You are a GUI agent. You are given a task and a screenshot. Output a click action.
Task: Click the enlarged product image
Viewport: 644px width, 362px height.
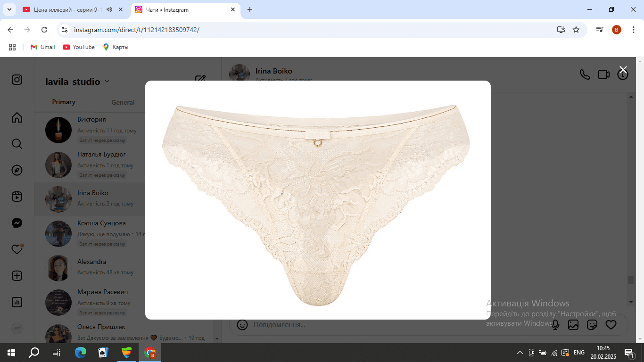point(318,200)
